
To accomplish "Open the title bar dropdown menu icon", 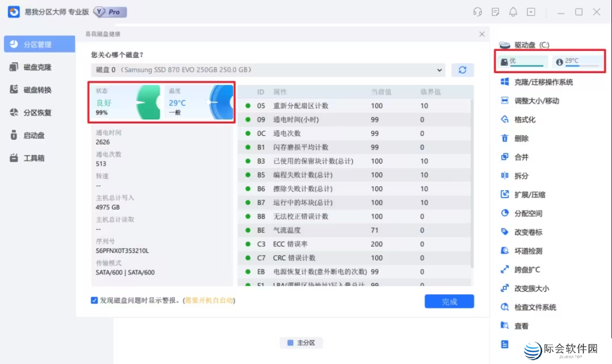I will click(531, 12).
